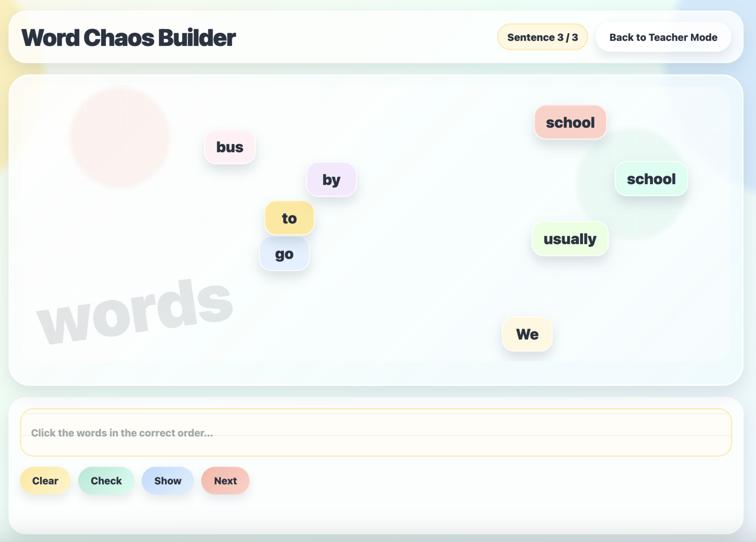Click the Word Chaos Builder title

[128, 37]
